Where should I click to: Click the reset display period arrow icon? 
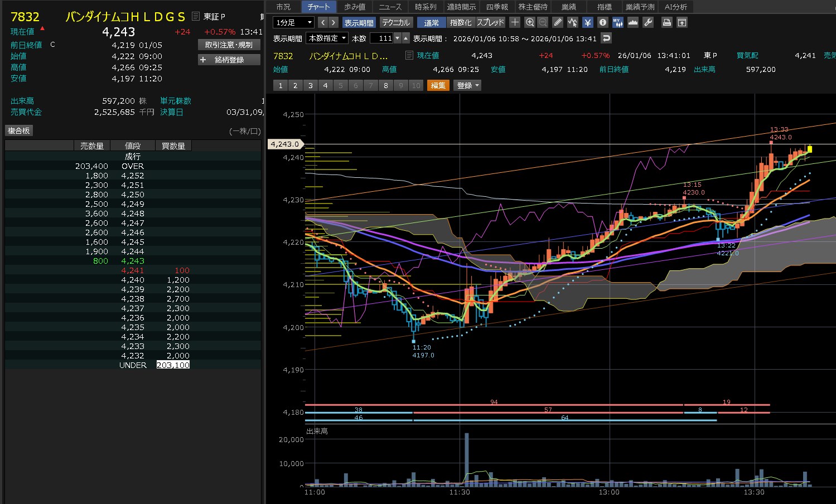click(606, 38)
